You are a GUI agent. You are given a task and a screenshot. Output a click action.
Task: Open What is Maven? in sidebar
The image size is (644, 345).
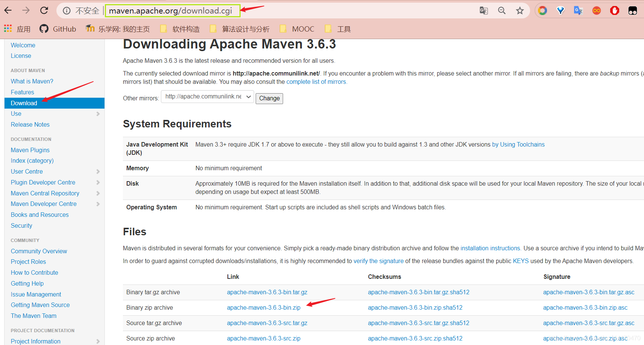click(x=32, y=81)
